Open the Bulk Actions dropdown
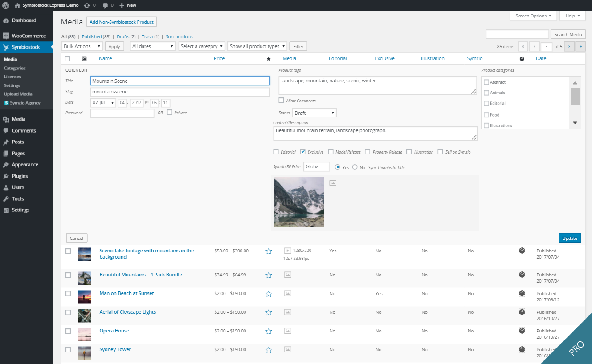Viewport: 592px width, 364px height. click(x=82, y=46)
